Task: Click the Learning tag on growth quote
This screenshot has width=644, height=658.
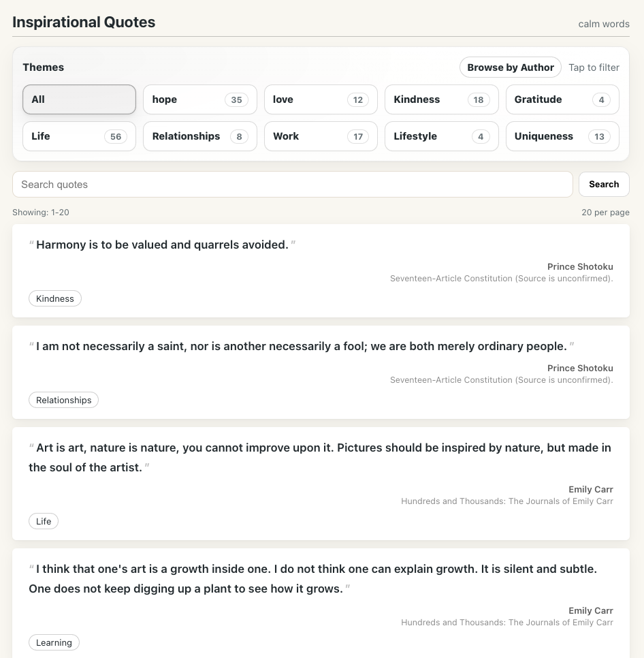Action: pos(54,642)
